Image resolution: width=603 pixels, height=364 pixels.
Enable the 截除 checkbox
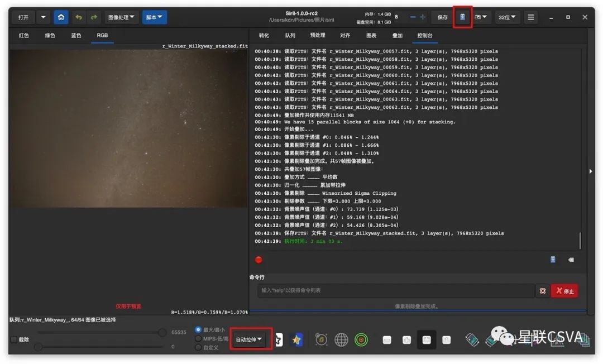pyautogui.click(x=14, y=339)
